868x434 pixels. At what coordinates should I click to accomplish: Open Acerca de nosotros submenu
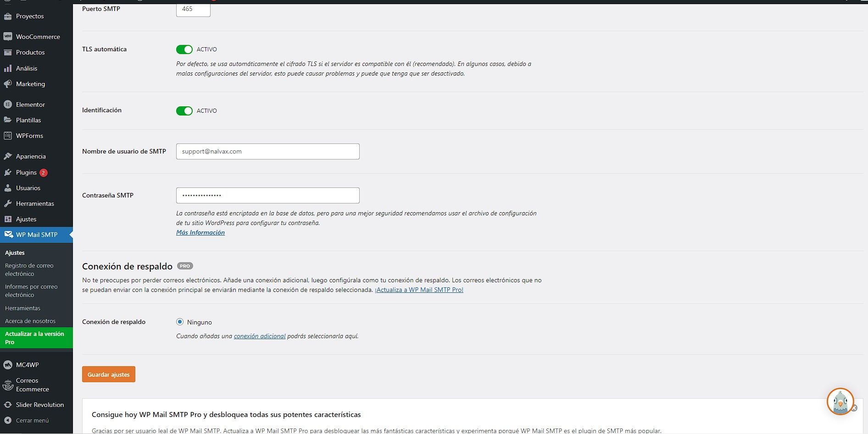[x=30, y=321]
